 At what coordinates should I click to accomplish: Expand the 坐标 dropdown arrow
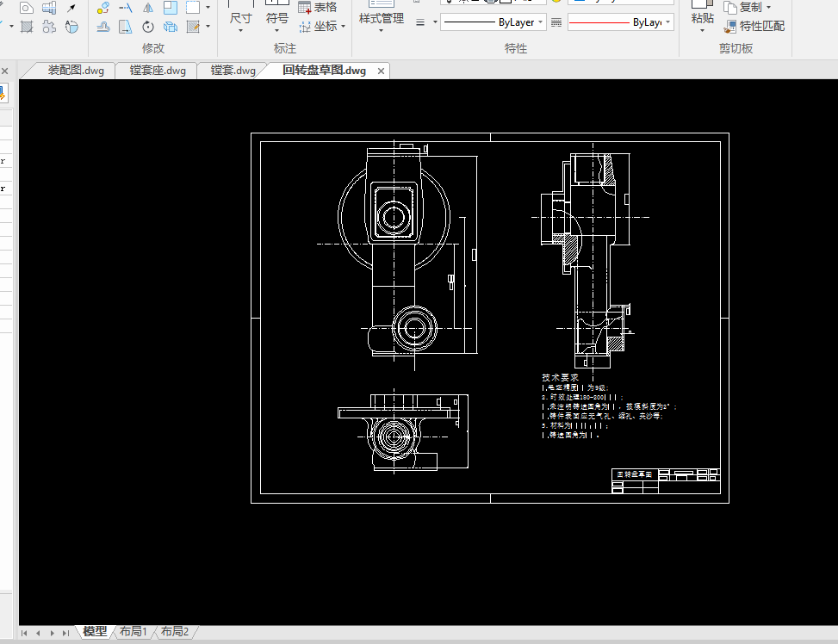coord(343,26)
